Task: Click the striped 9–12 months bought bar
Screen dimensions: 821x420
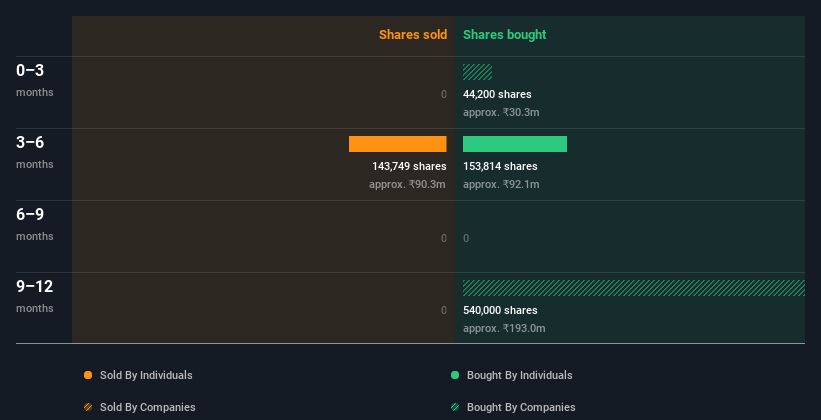Action: [x=634, y=288]
